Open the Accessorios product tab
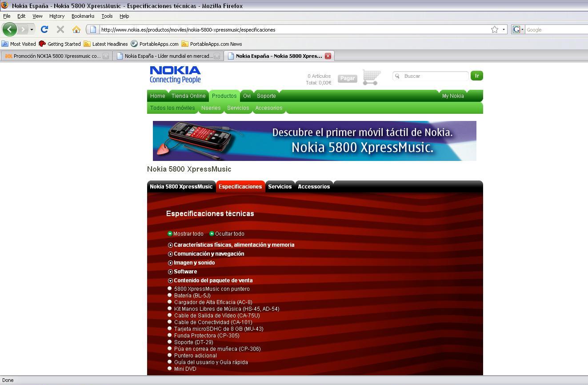Screen dimensions: 588x385 (x=314, y=187)
